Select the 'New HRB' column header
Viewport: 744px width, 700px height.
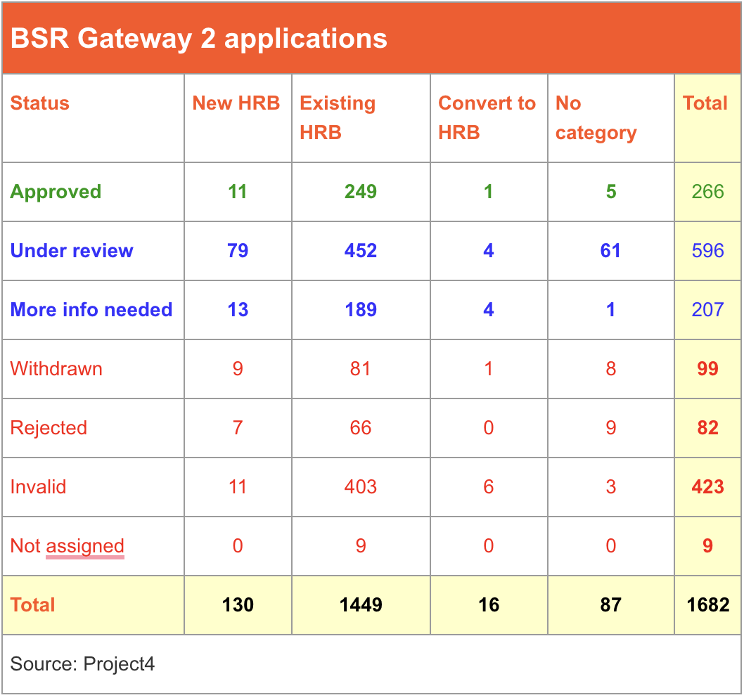tap(236, 103)
